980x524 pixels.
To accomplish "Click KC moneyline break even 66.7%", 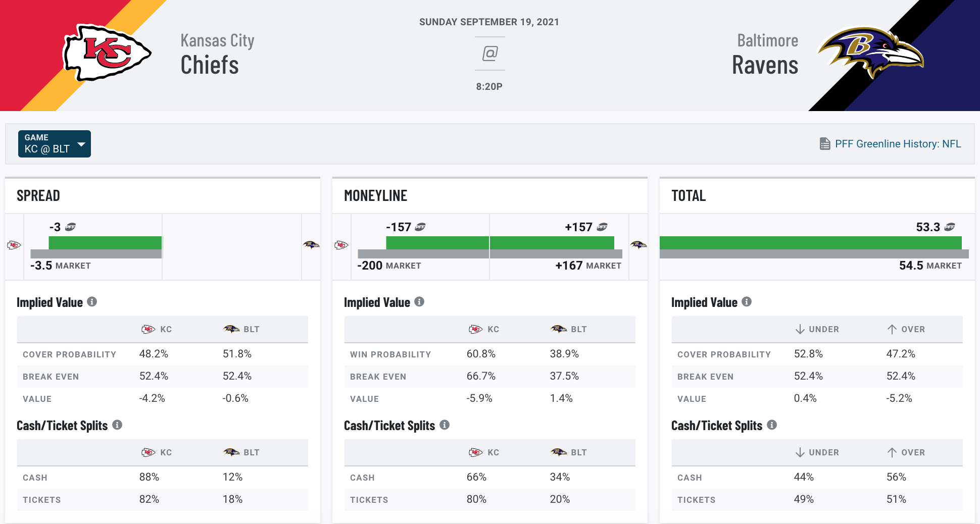I will click(x=481, y=376).
